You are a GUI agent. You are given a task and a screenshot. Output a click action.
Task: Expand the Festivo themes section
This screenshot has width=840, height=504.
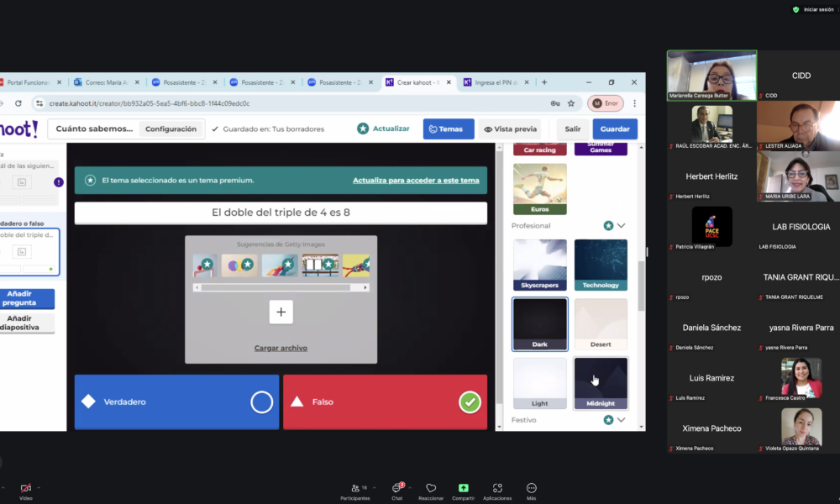[x=621, y=420]
